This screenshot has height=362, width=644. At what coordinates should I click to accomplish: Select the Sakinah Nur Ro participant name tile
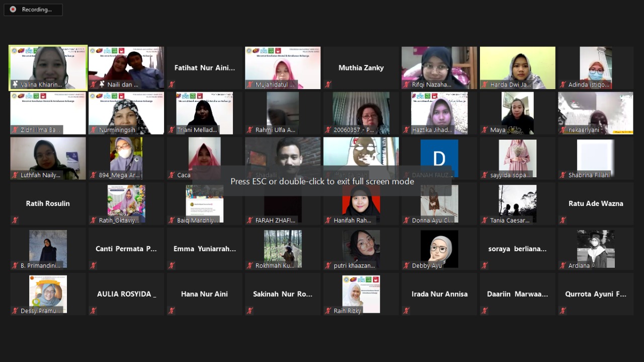point(283,295)
